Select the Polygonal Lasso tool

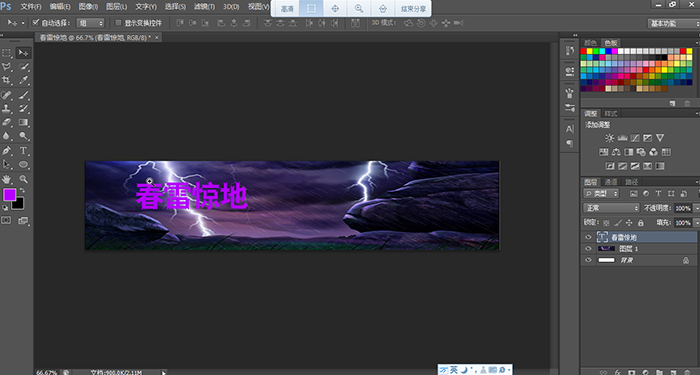(7, 67)
